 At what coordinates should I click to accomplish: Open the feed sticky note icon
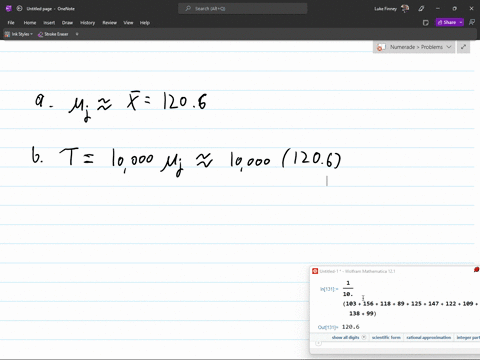[425, 23]
